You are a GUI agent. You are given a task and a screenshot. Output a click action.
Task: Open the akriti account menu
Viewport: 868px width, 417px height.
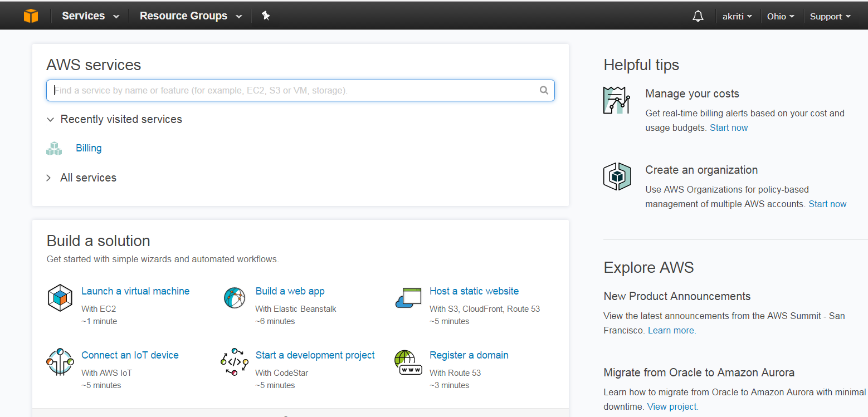(x=737, y=16)
